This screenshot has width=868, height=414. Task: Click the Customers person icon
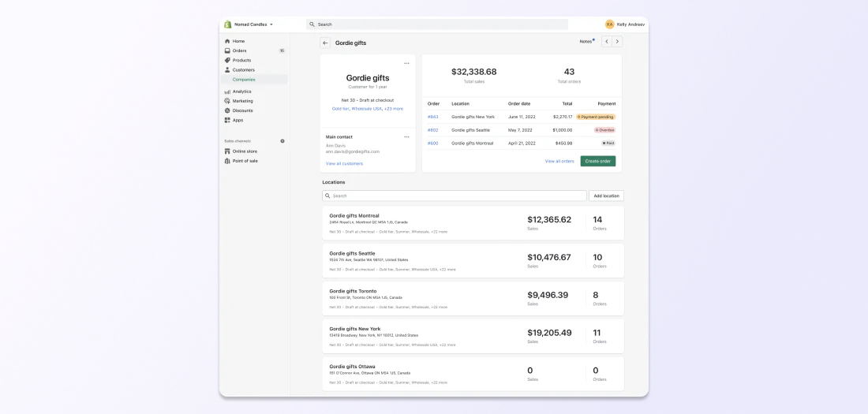click(227, 69)
